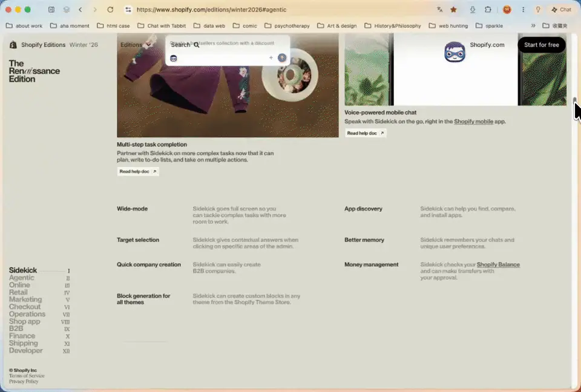581x392 pixels.
Task: Click the Sidekick avatar in chat input
Action: tap(174, 58)
